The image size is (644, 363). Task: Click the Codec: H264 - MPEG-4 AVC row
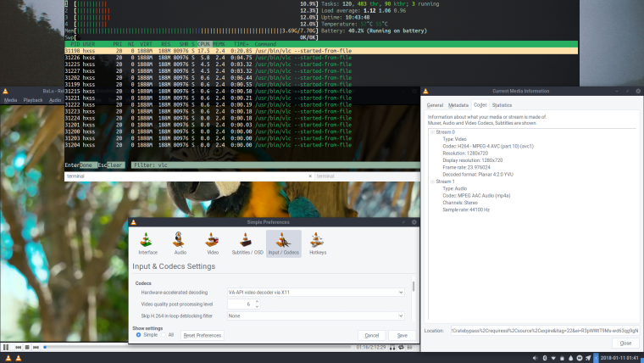488,147
